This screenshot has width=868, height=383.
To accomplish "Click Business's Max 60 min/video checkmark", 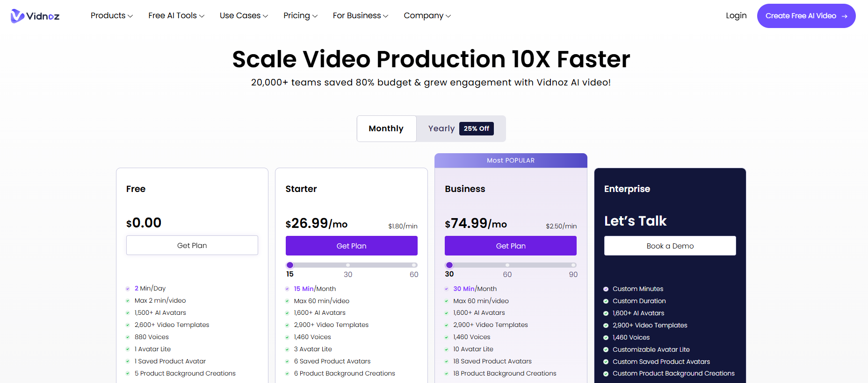I will click(x=447, y=301).
